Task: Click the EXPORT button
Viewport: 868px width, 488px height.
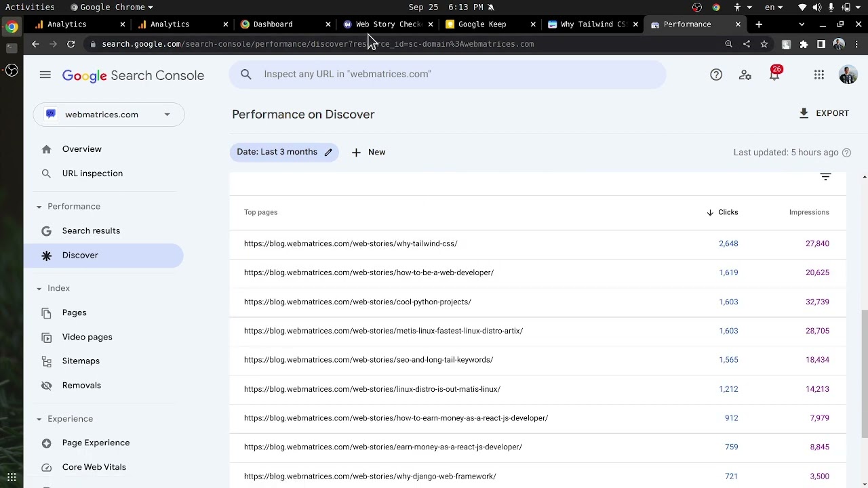Action: [x=824, y=113]
